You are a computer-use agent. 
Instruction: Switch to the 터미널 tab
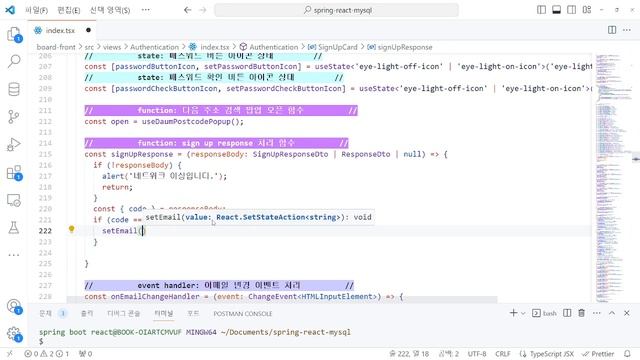click(164, 313)
